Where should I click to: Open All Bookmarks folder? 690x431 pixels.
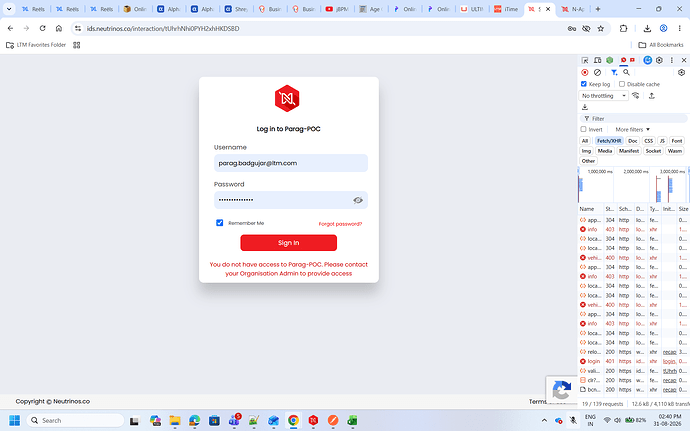click(661, 45)
